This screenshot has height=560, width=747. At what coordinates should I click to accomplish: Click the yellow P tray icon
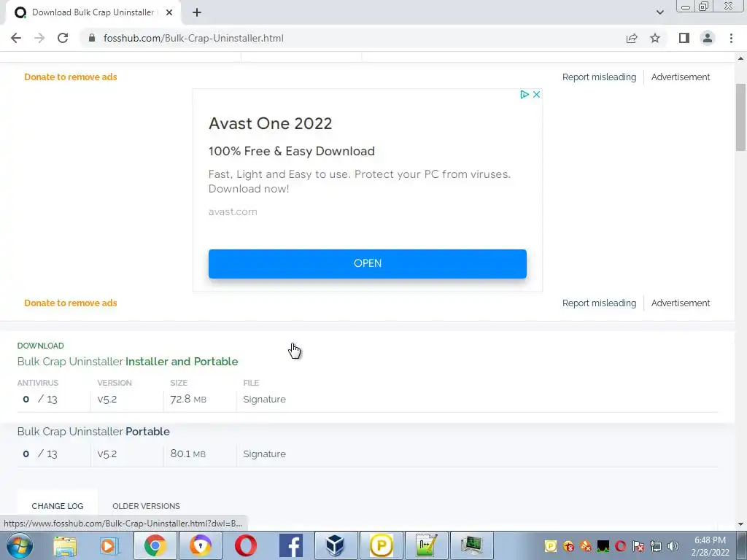550,545
